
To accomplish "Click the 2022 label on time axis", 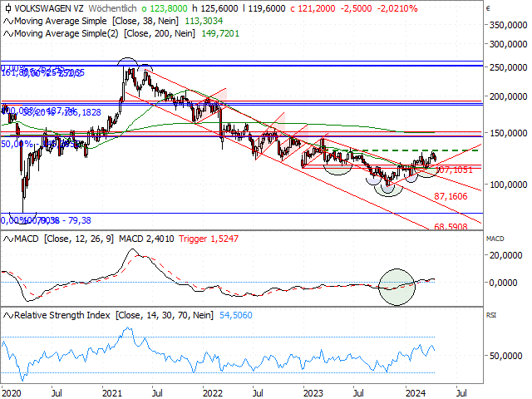I will [213, 393].
